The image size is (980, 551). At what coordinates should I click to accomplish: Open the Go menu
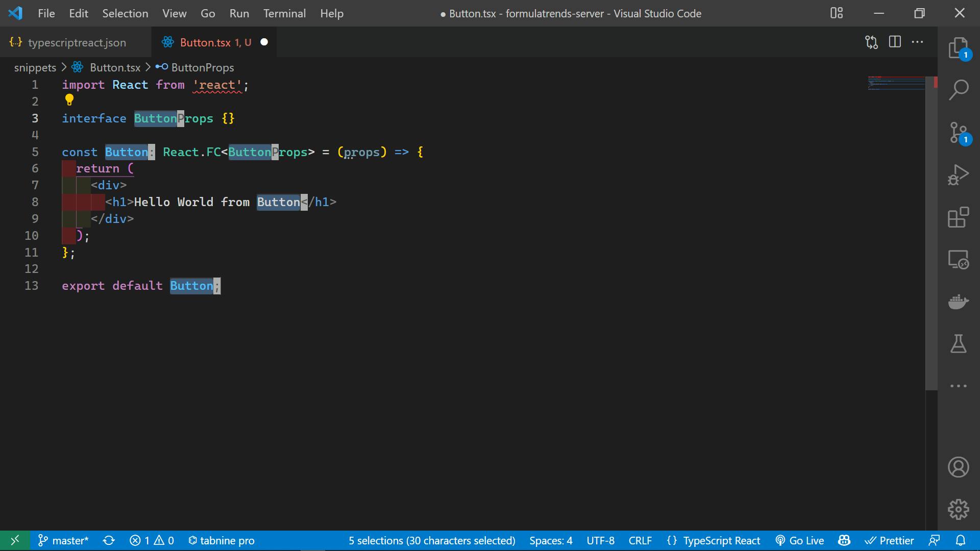[208, 13]
